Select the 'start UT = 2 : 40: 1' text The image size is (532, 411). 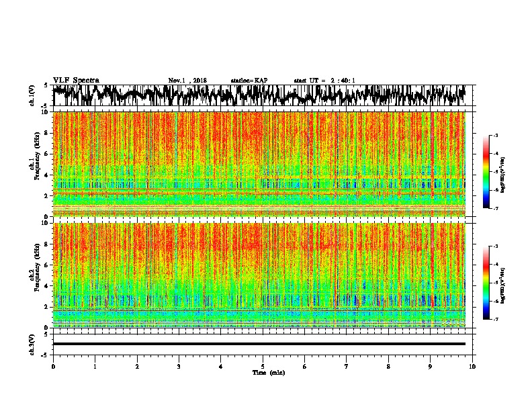(x=324, y=81)
